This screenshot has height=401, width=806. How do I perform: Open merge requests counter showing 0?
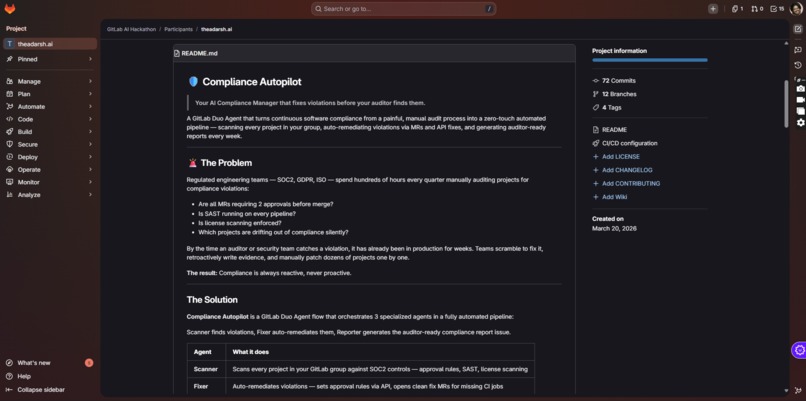click(757, 9)
